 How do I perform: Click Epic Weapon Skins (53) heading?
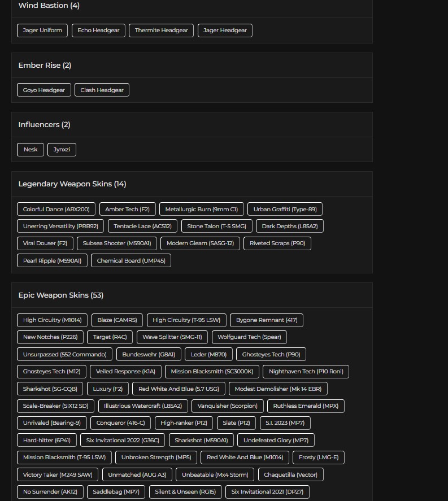[60, 295]
